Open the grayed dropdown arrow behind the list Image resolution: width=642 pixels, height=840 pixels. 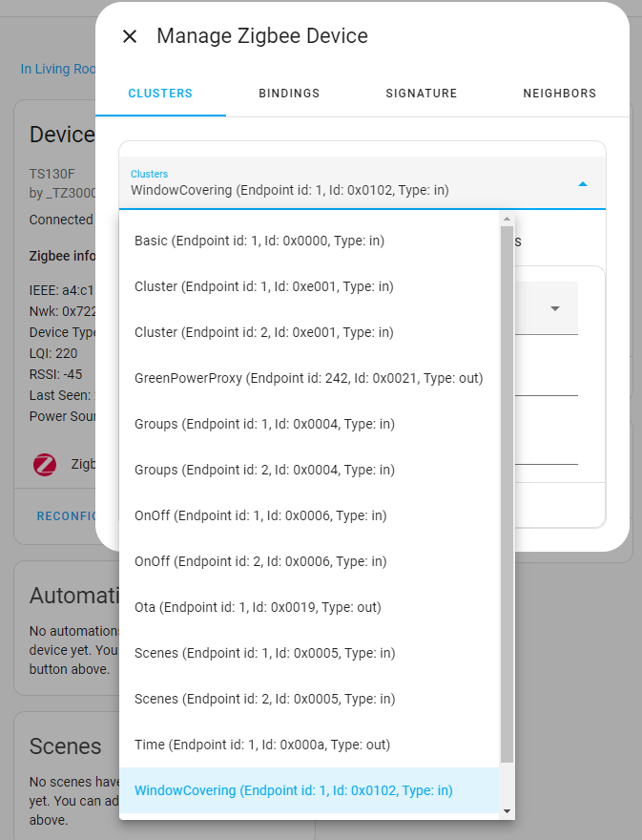(x=554, y=308)
